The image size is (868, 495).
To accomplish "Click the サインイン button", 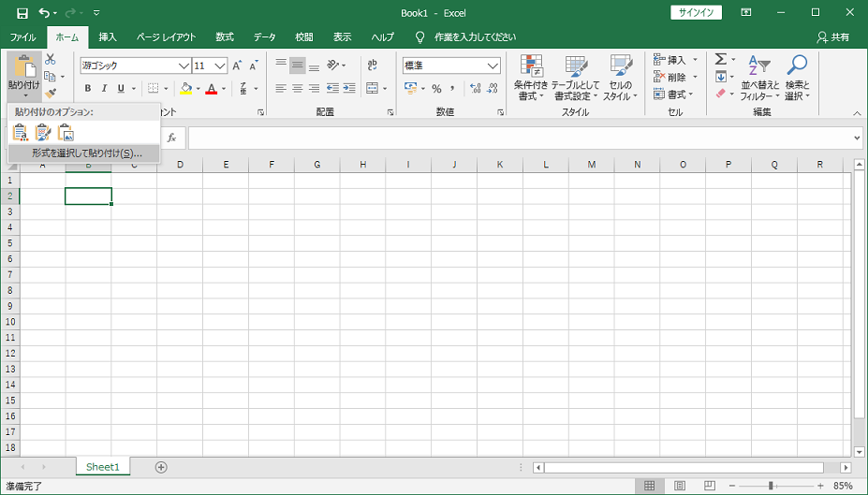I will [x=696, y=12].
